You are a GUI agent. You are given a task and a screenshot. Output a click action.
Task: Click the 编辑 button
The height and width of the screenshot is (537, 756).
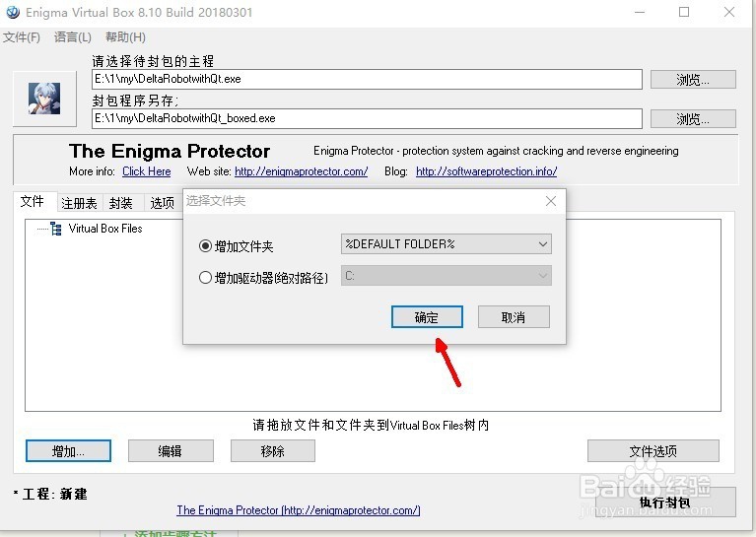click(171, 451)
